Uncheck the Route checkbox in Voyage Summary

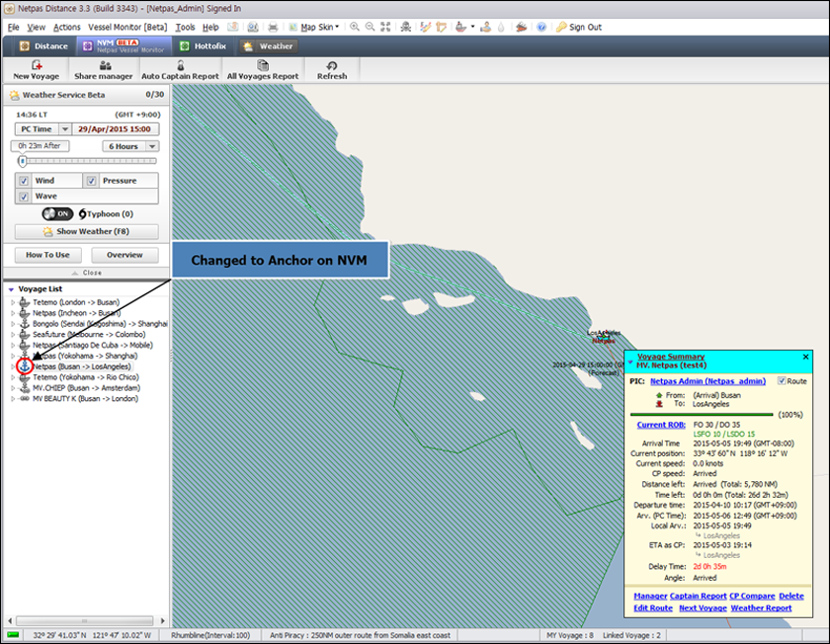782,381
